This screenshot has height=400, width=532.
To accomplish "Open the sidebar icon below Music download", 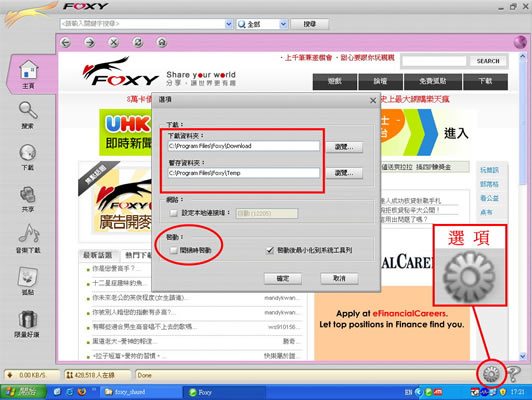I will point(28,281).
